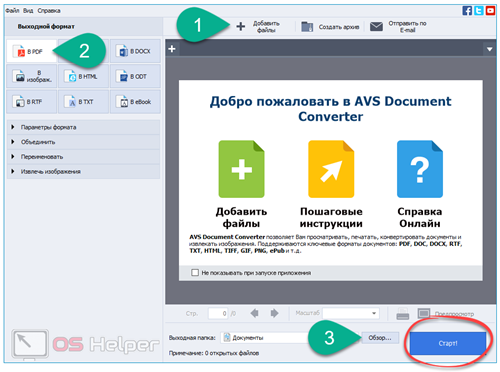Select the В eBook output format

[x=135, y=102]
